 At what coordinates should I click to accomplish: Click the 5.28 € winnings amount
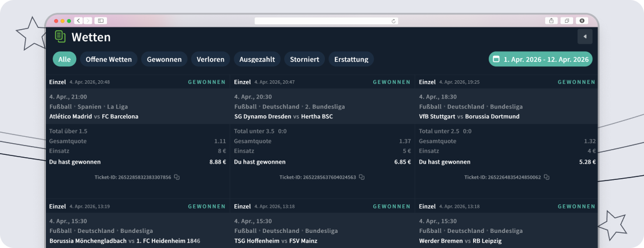[x=587, y=162]
